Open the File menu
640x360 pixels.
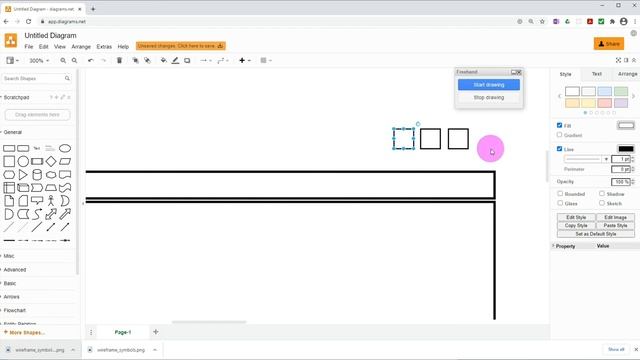point(29,47)
